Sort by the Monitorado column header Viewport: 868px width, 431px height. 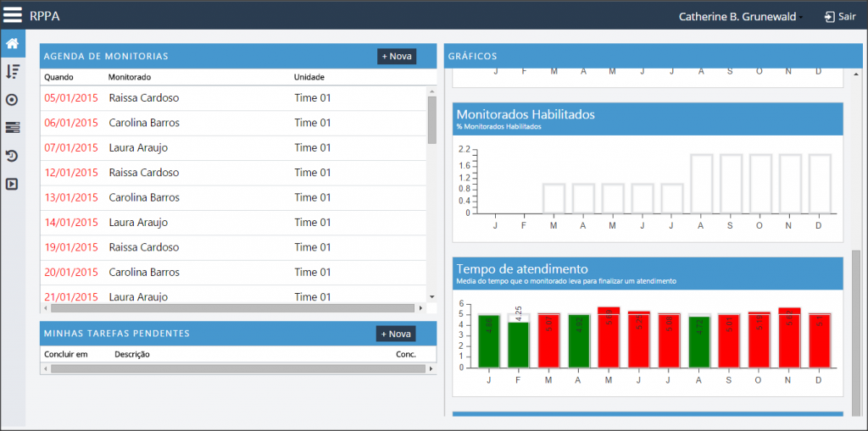point(130,77)
